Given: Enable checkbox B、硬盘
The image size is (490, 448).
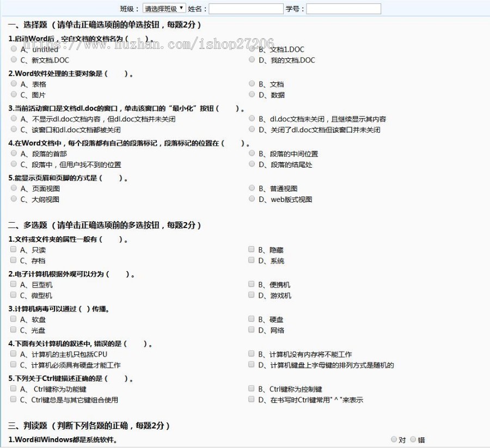Looking at the screenshot, I should point(251,318).
